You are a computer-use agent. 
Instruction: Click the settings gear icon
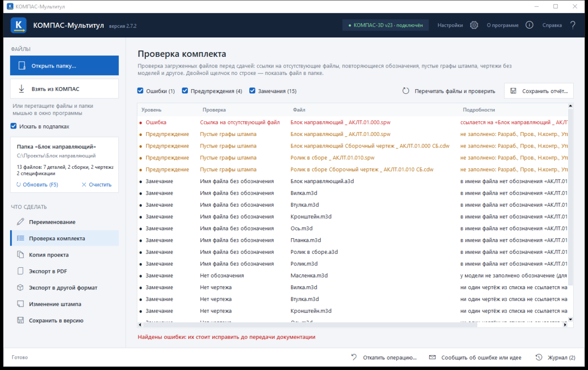click(x=474, y=25)
